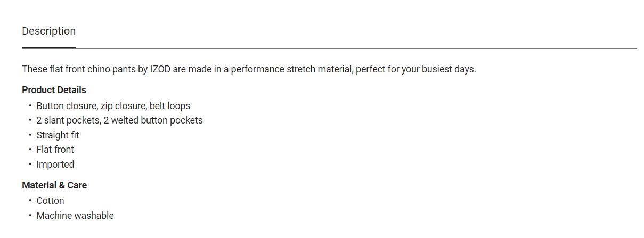This screenshot has height=238, width=644.
Task: Click the bullet point before "Flat front"
Action: [30, 150]
